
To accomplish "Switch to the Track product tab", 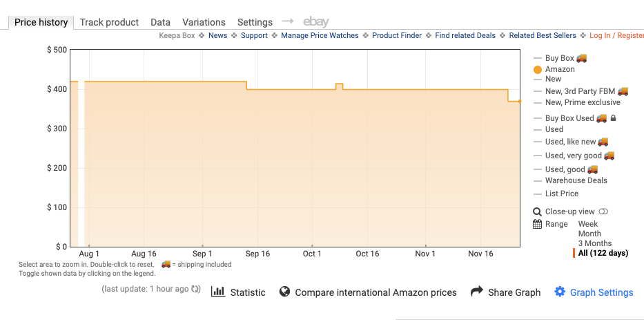I will pos(109,22).
